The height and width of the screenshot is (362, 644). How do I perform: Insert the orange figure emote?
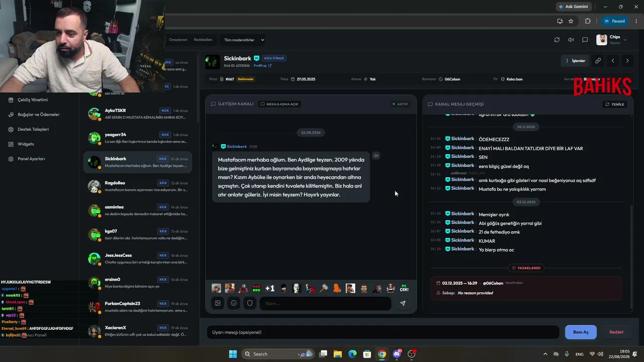pyautogui.click(x=337, y=288)
